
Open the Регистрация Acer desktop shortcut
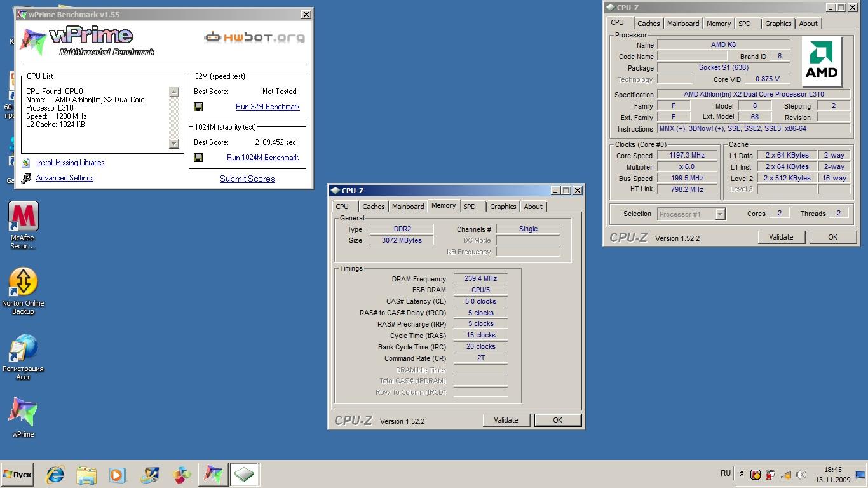coord(23,357)
